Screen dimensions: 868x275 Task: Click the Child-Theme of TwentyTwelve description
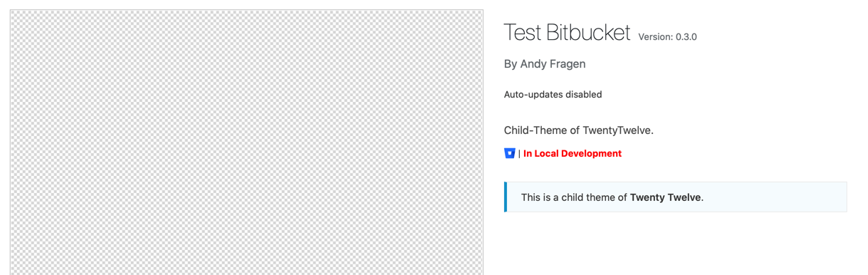click(x=579, y=130)
